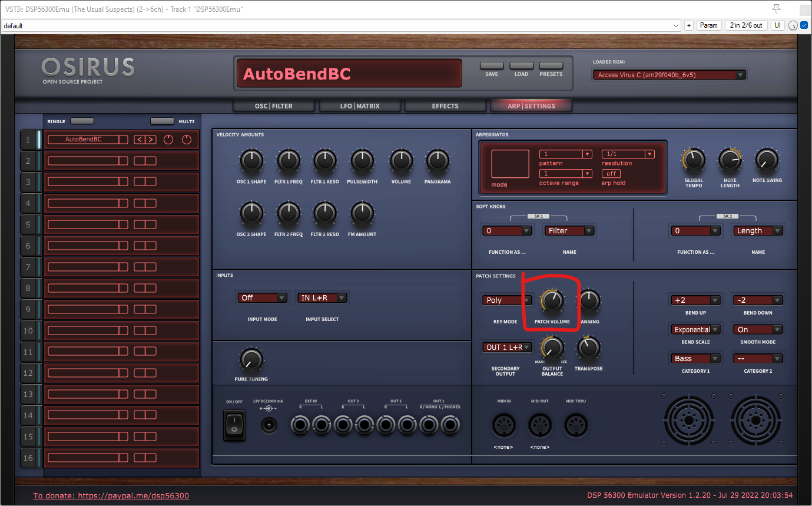Click the Note Swing knob

pos(767,160)
